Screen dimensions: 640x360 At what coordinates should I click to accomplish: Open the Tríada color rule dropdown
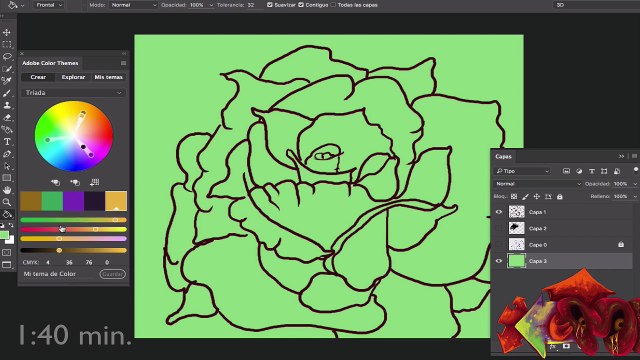click(x=73, y=93)
